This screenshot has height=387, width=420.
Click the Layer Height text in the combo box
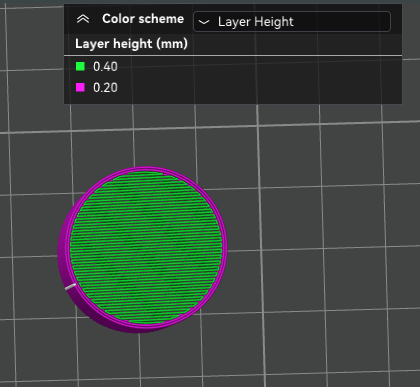click(256, 22)
